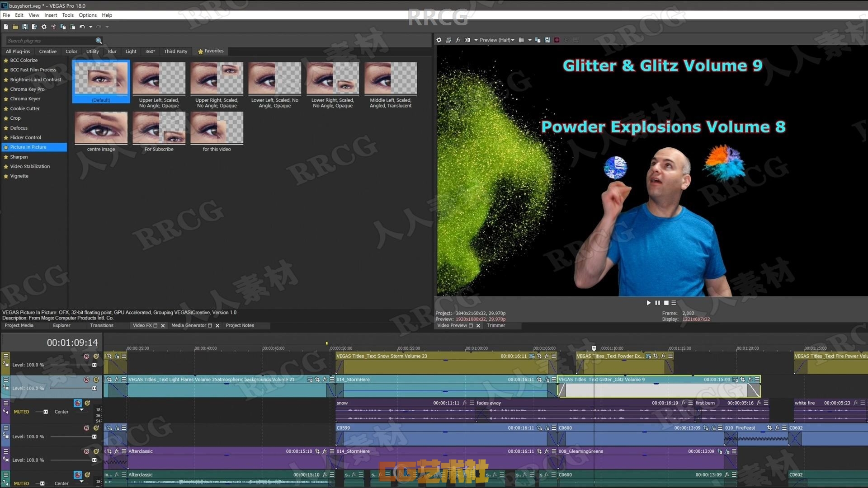Toggle split screen view in the preview
Screen dimensions: 868x488
click(467, 40)
